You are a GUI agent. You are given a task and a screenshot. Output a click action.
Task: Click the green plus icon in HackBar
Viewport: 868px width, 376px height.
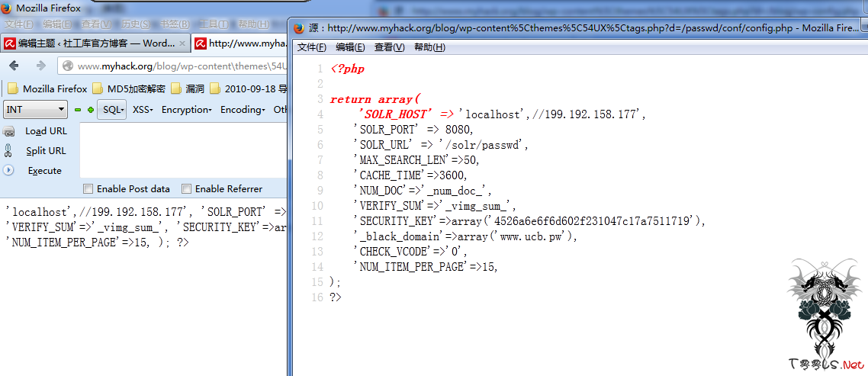point(91,110)
